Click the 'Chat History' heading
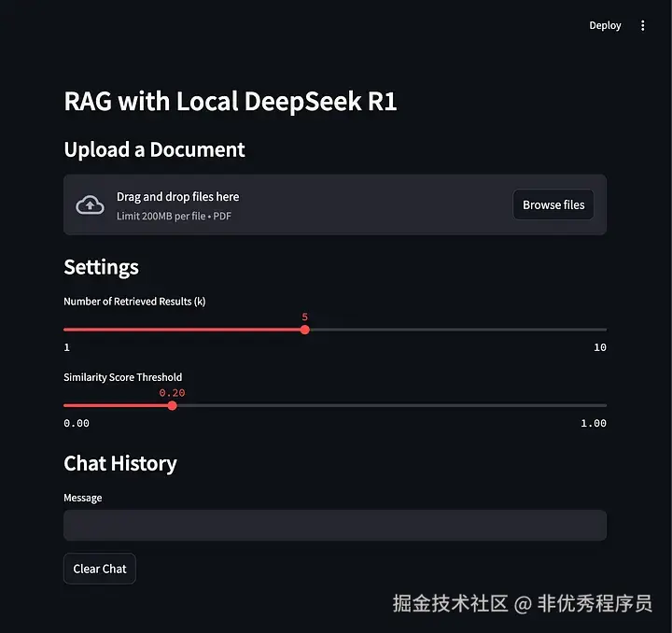The image size is (672, 633). (119, 463)
